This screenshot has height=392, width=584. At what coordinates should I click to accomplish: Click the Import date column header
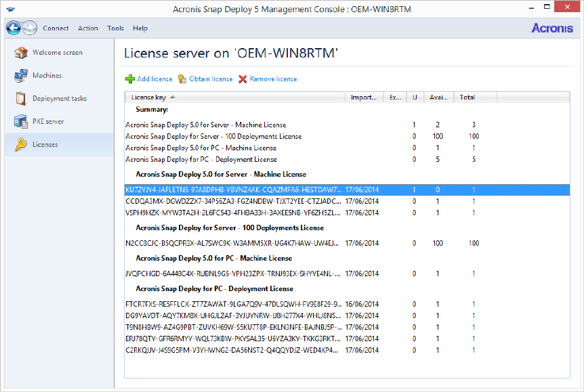click(x=364, y=97)
